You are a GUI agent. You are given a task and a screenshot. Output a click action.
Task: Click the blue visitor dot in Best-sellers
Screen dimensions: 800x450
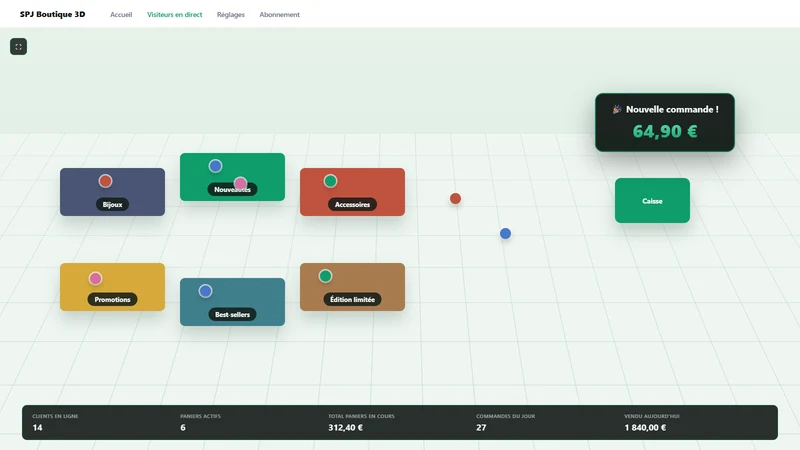[x=205, y=291]
